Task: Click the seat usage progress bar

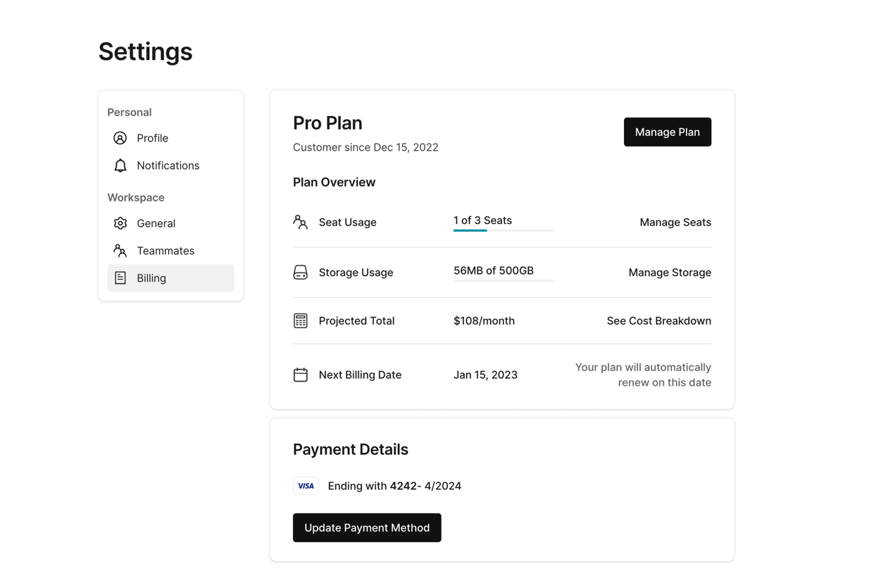Action: [503, 230]
